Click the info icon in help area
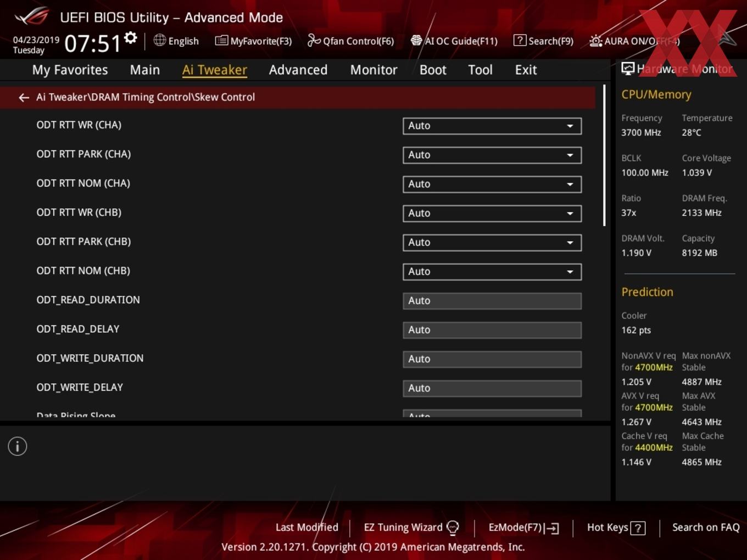Image resolution: width=747 pixels, height=560 pixels. click(x=18, y=446)
